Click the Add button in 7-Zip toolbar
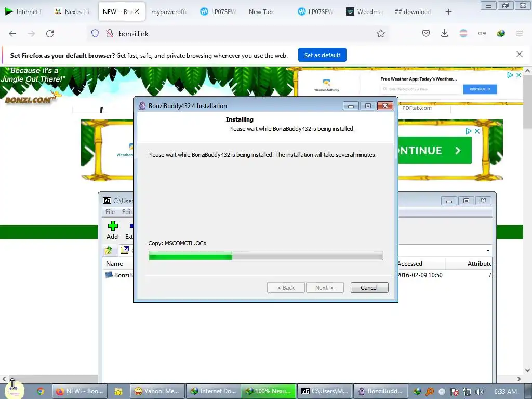532x399 pixels. pyautogui.click(x=112, y=230)
